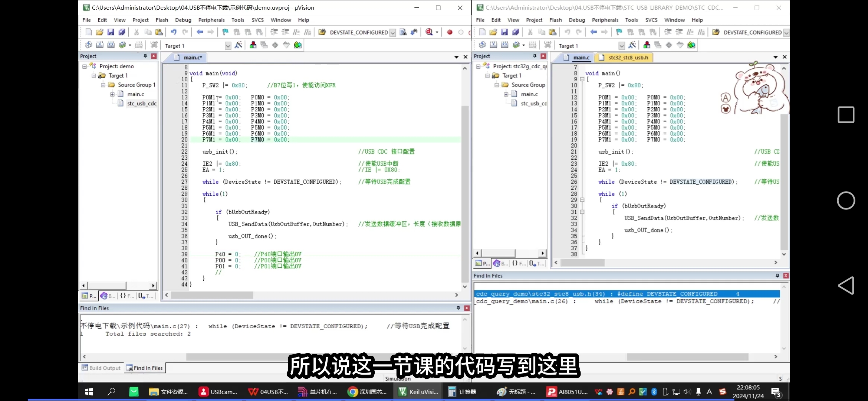Switch to stc32_stc8_usb.h tab
The width and height of the screenshot is (868, 401).
pyautogui.click(x=625, y=58)
